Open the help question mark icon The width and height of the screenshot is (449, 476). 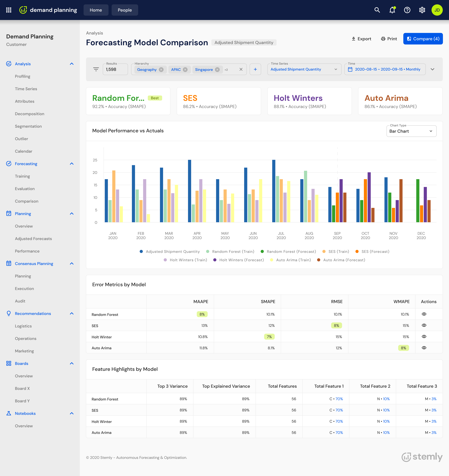pyautogui.click(x=407, y=10)
